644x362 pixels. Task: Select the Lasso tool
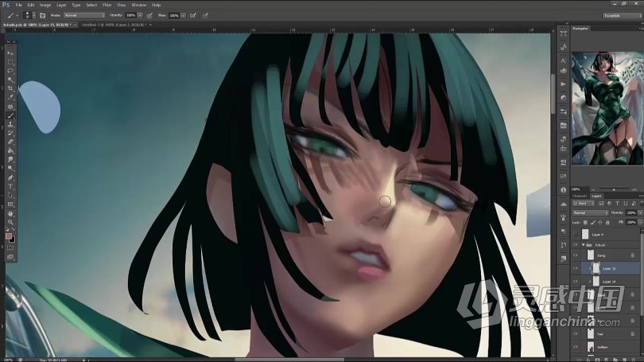pos(10,71)
